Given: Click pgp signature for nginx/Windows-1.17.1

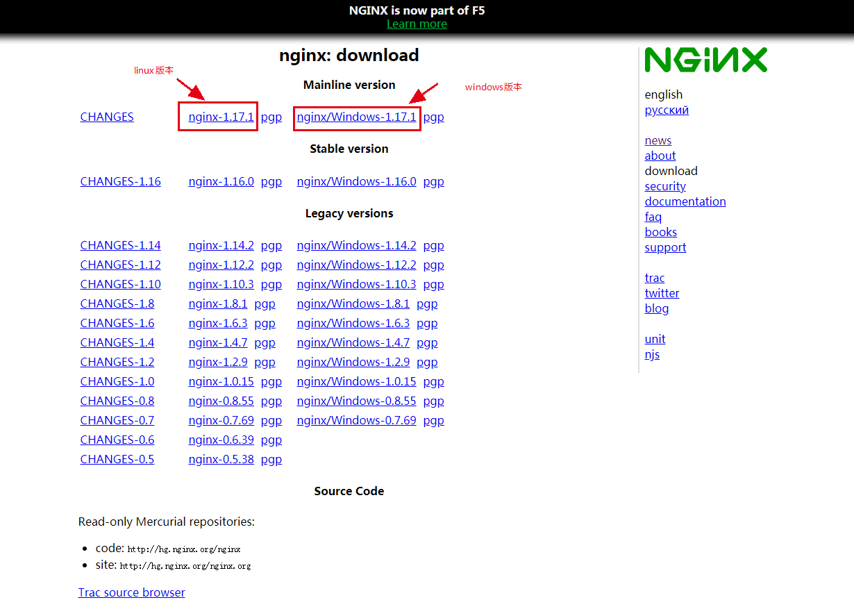Looking at the screenshot, I should coord(433,117).
